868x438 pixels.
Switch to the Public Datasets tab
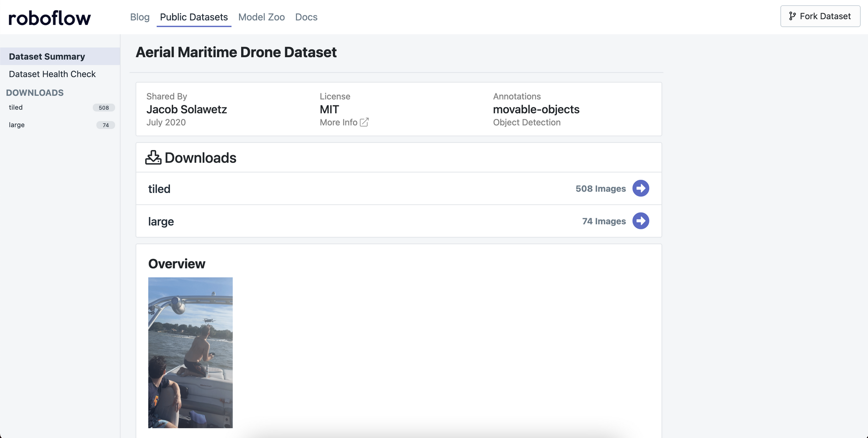tap(194, 17)
